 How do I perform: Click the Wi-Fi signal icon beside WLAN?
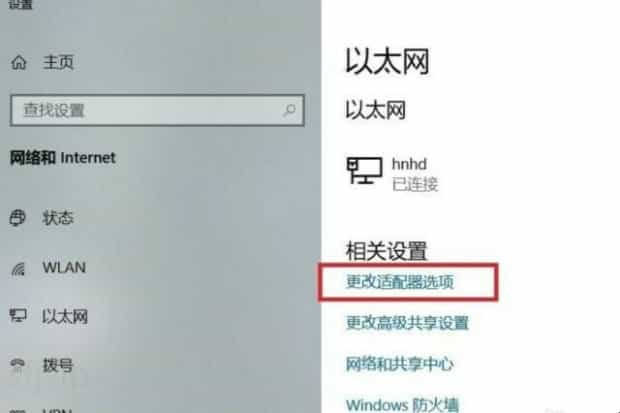coord(18,268)
